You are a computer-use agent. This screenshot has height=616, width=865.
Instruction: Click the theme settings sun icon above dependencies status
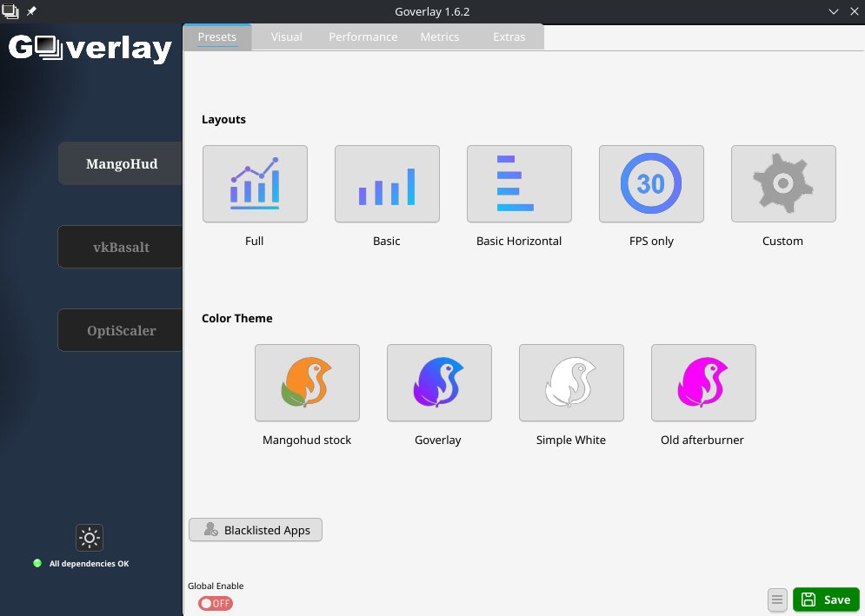coord(90,538)
